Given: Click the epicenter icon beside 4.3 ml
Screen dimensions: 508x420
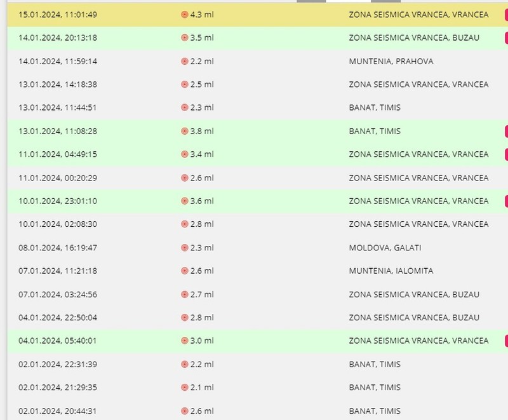Looking at the screenshot, I should click(x=185, y=15).
